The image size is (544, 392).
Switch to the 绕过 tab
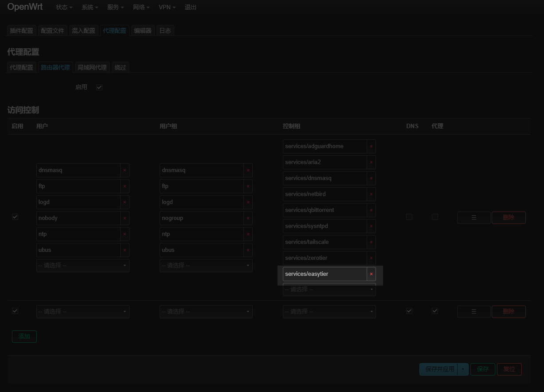[x=120, y=67]
